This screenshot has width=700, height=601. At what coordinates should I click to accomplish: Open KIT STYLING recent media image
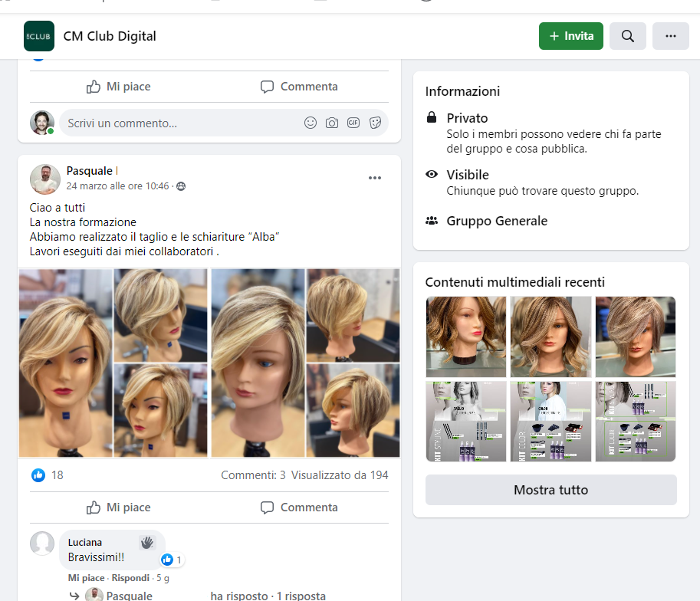coord(466,422)
